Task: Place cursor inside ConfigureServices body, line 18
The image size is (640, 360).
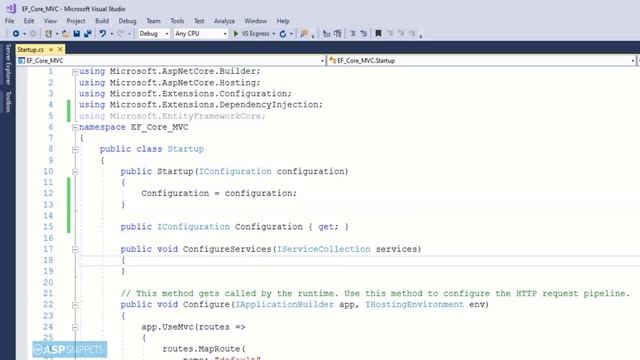Action: pos(359,260)
